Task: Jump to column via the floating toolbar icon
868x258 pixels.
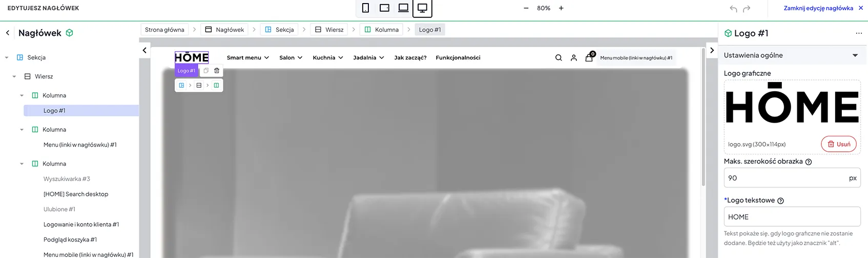Action: [216, 85]
